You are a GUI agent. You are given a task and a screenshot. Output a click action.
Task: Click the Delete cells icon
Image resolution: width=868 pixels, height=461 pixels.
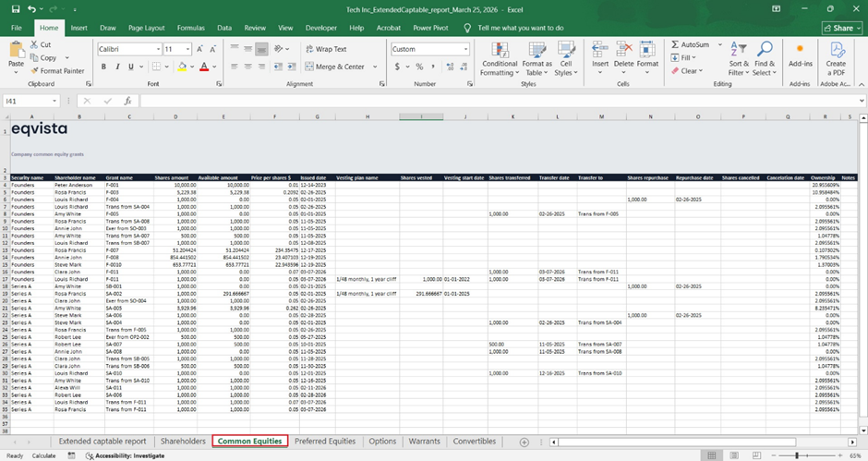click(x=624, y=48)
